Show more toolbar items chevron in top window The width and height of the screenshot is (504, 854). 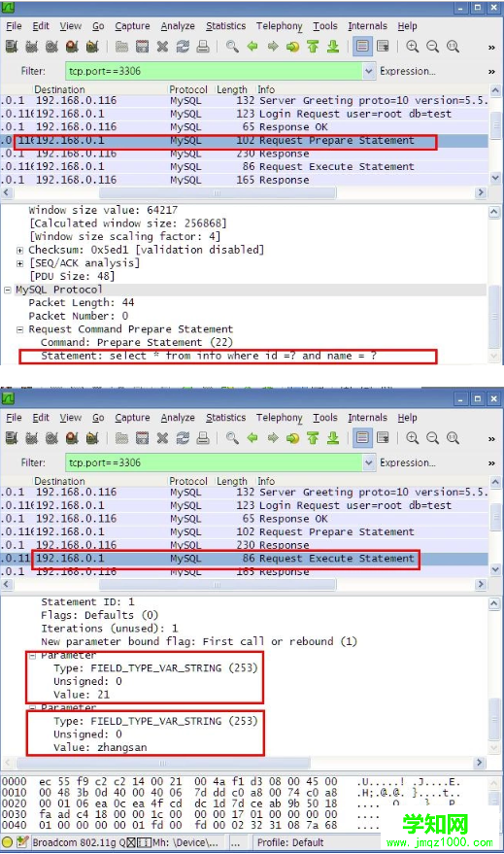tap(491, 48)
